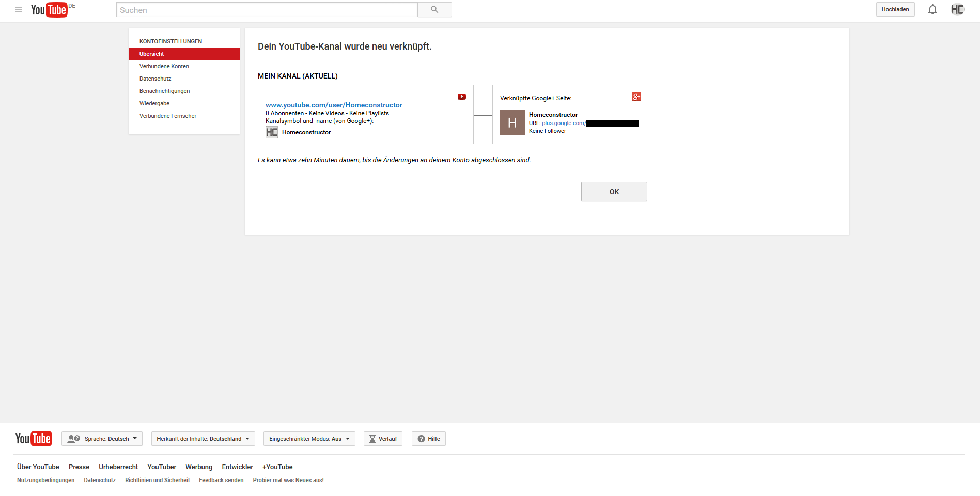Open Entwickler footer link

[x=238, y=467]
